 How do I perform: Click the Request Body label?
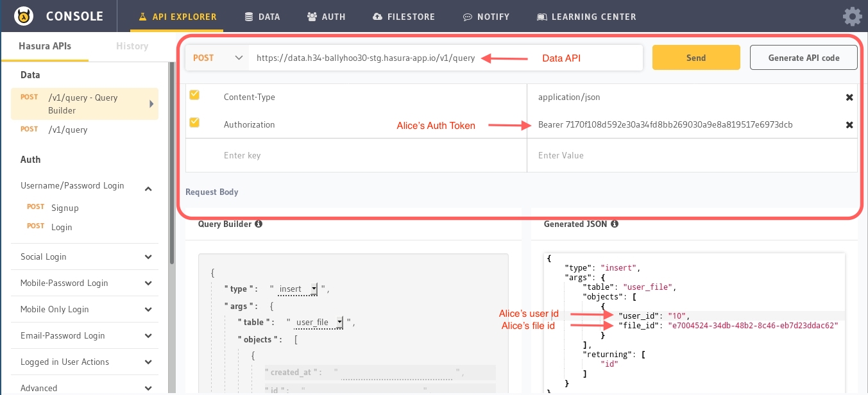point(212,192)
